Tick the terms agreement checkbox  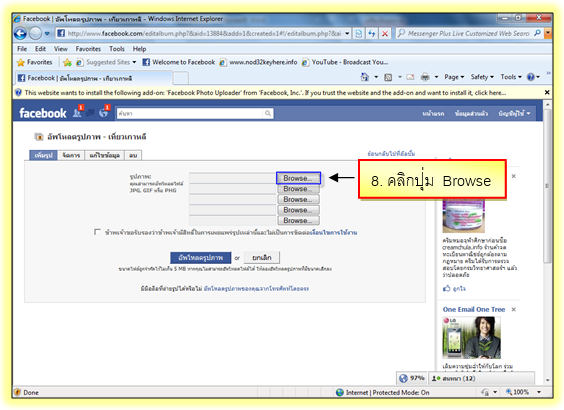(97, 232)
